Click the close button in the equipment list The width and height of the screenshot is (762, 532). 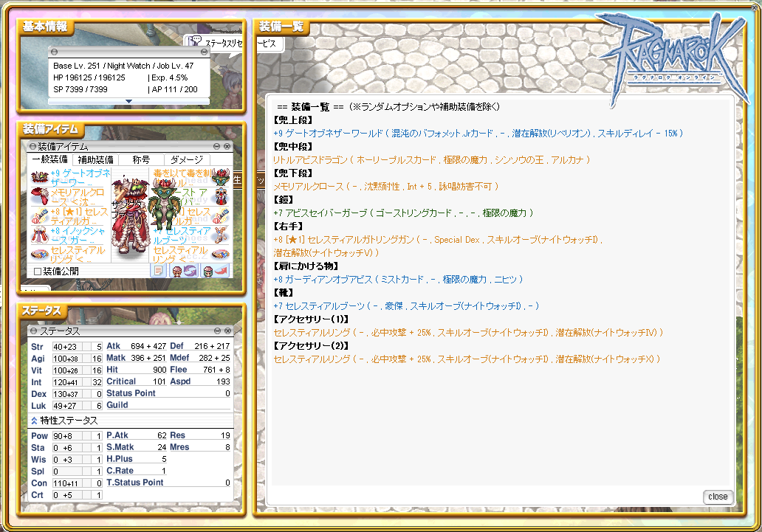tap(718, 497)
